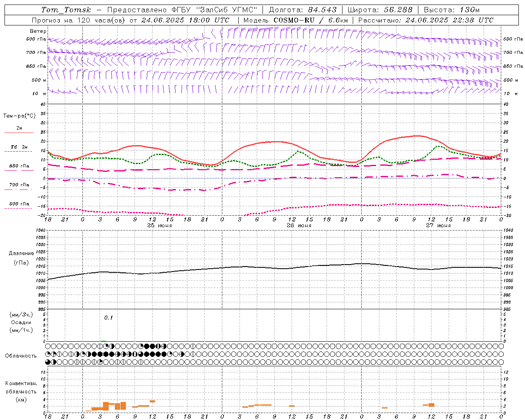Click the (мм/1ч.) precipitation unit label

(21, 330)
